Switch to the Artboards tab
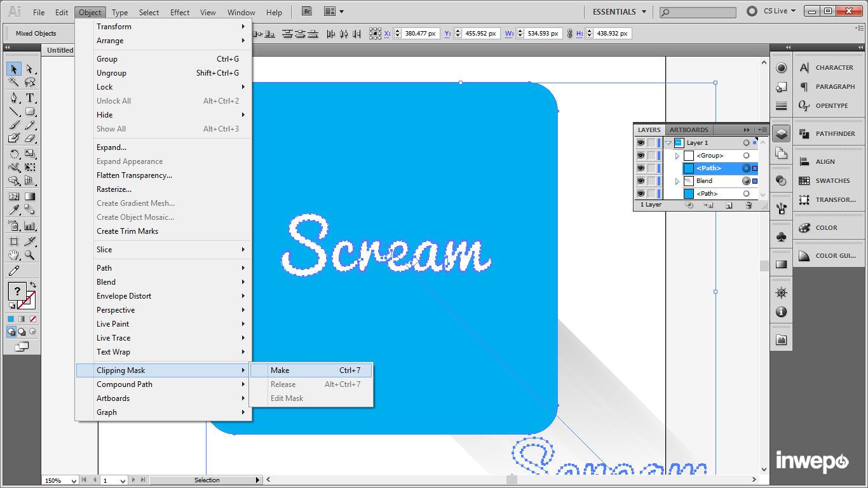This screenshot has height=488, width=868. 689,130
